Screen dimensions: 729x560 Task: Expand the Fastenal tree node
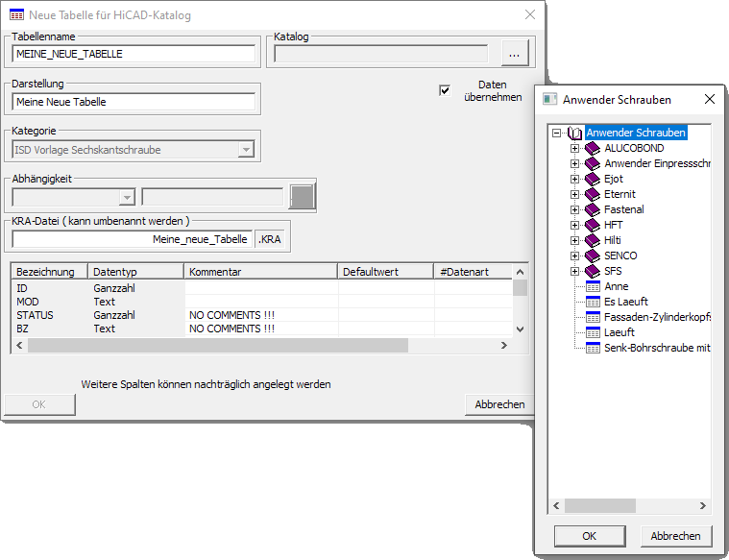(574, 210)
